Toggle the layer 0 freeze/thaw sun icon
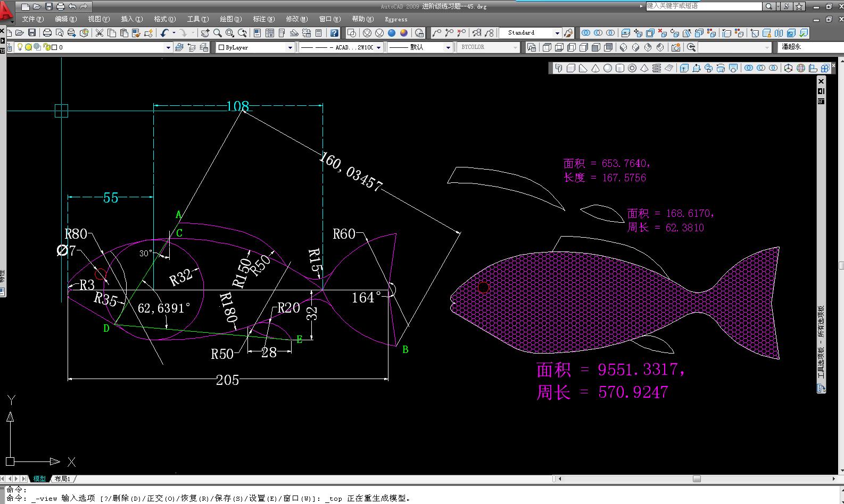The width and height of the screenshot is (844, 504). point(29,47)
